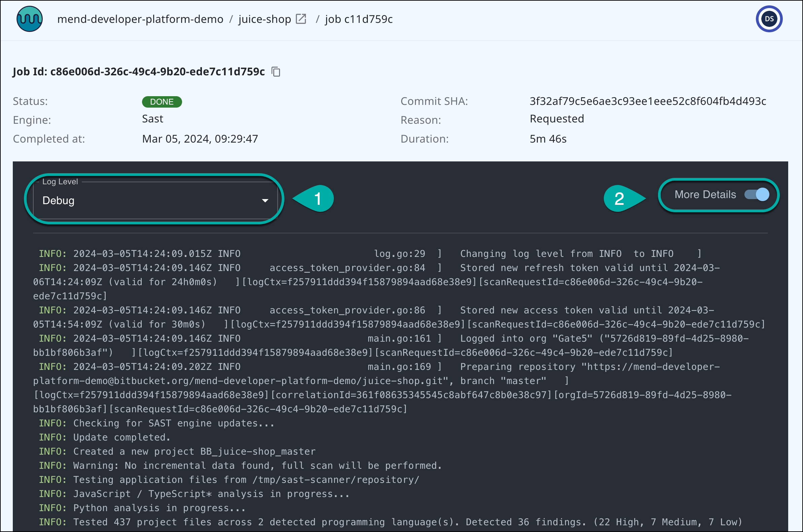Copy the Job Id with the copy icon
This screenshot has height=532, width=803.
tap(276, 72)
